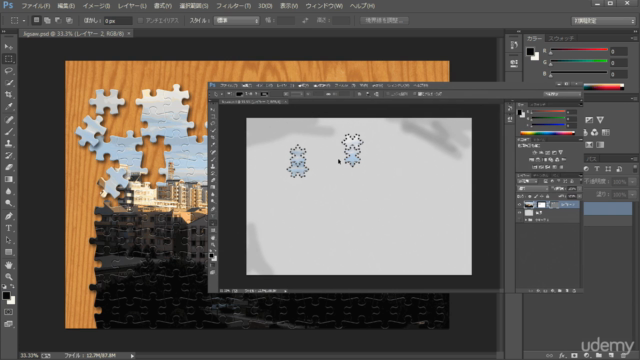Switch to the Swatches tab
Viewport: 640px width, 360px height.
[561, 38]
